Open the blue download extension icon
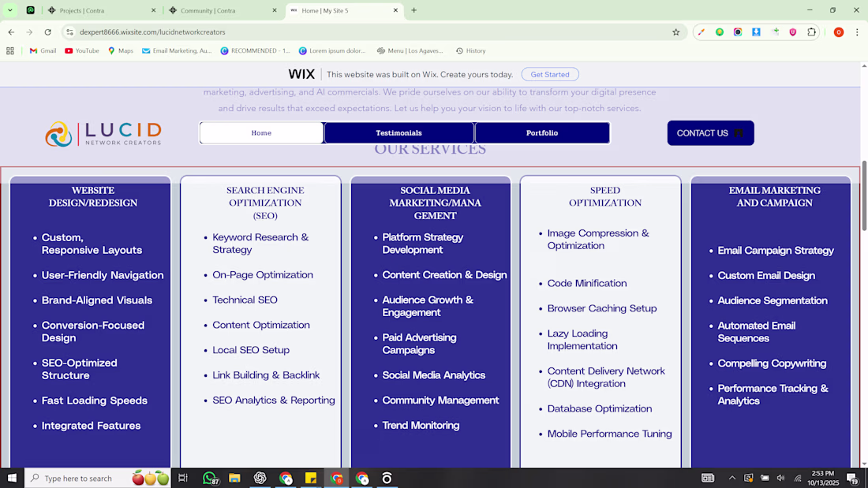Image resolution: width=868 pixels, height=488 pixels. pos(756,32)
